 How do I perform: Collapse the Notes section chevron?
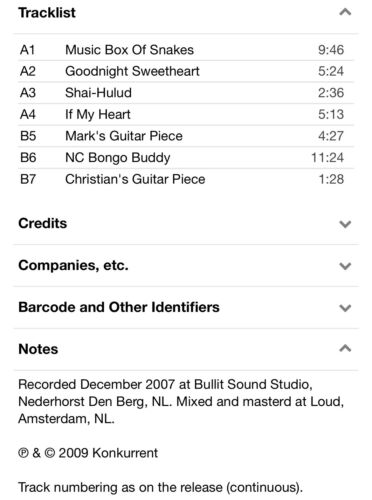pyautogui.click(x=345, y=349)
